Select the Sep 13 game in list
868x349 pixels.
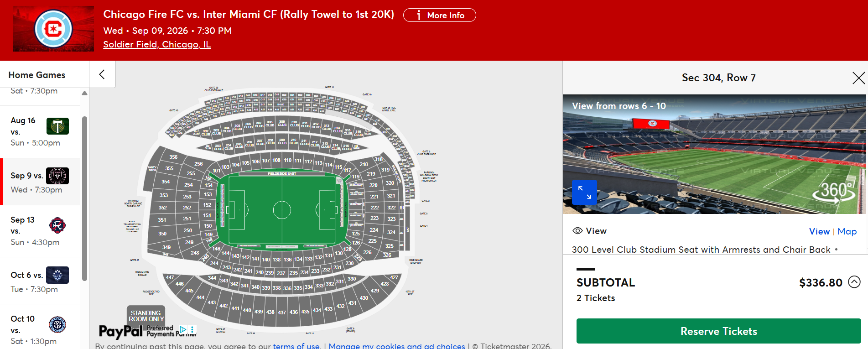tap(40, 231)
